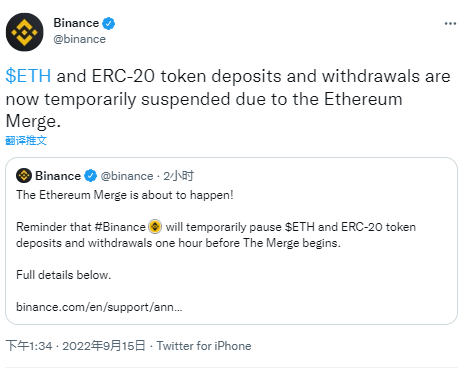Click 'The Ethereum Merge is about to happen!' line
The width and height of the screenshot is (461, 371).
pos(125,195)
